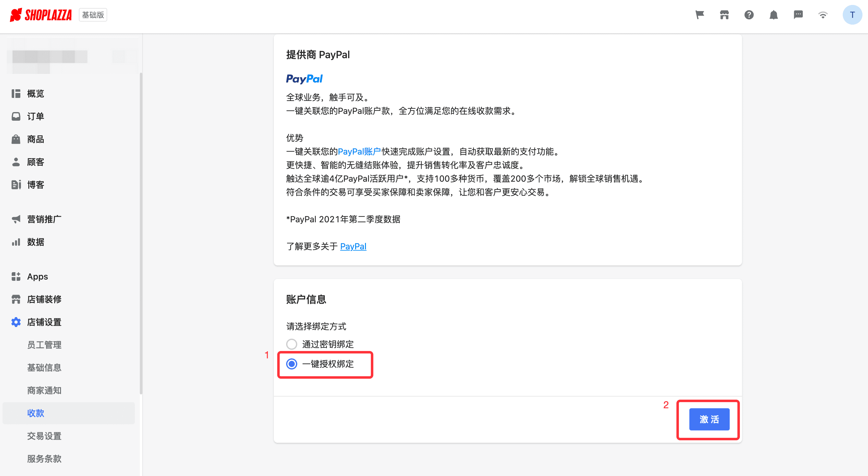
Task: Click the 店铺装修 store icon
Action: pos(16,299)
